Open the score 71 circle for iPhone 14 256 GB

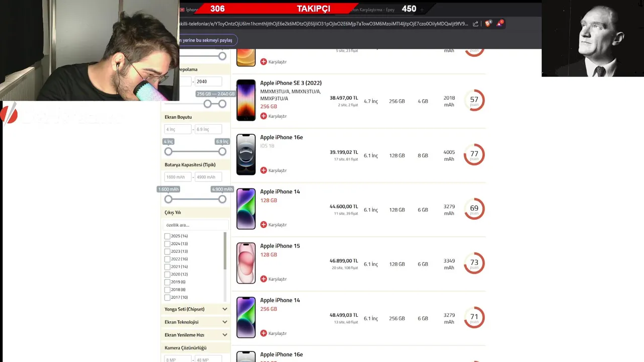[x=474, y=317]
